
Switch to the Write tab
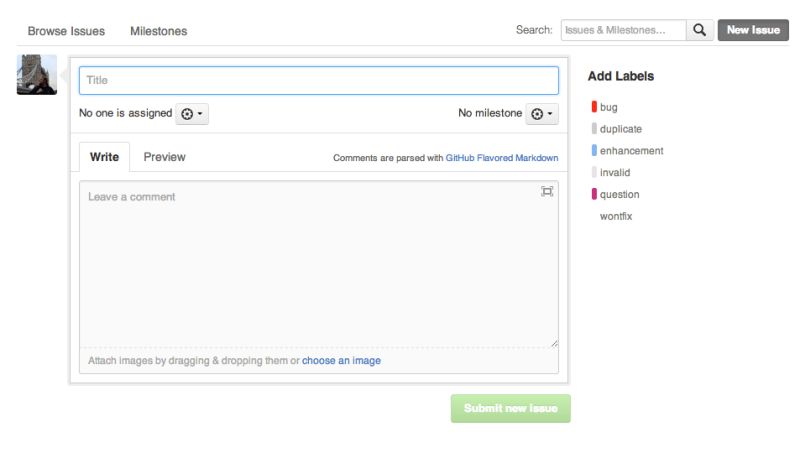(x=104, y=157)
